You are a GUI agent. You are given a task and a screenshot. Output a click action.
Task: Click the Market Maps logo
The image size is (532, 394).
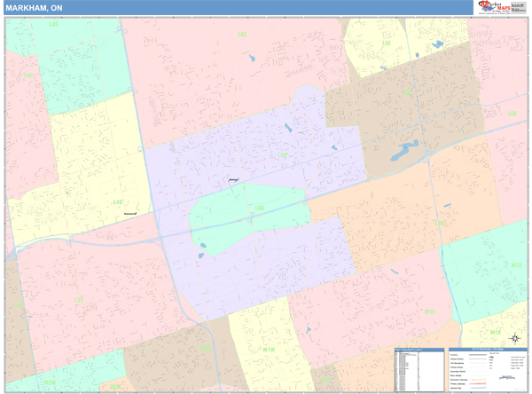[x=493, y=7]
